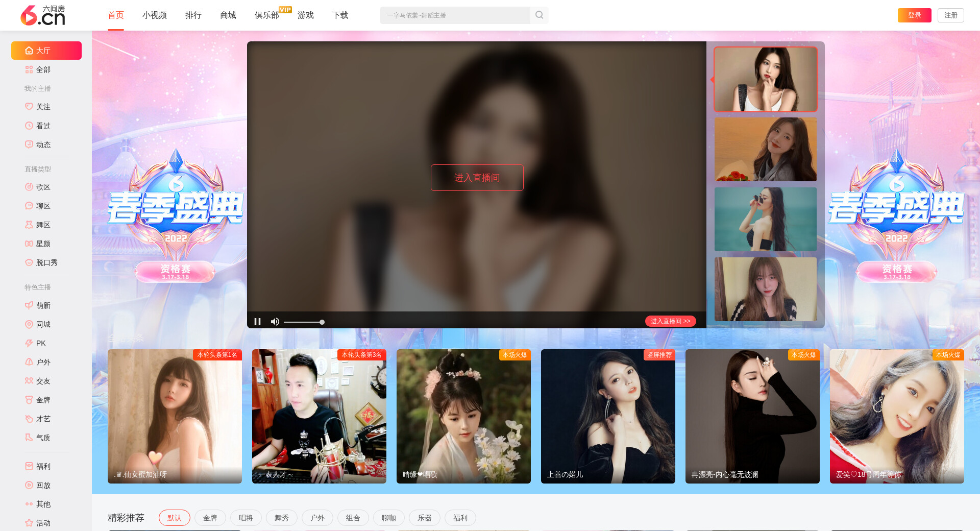The image size is (980, 531).
Task: Click the left 春季盛典 资格赛 banner
Action: click(x=175, y=215)
